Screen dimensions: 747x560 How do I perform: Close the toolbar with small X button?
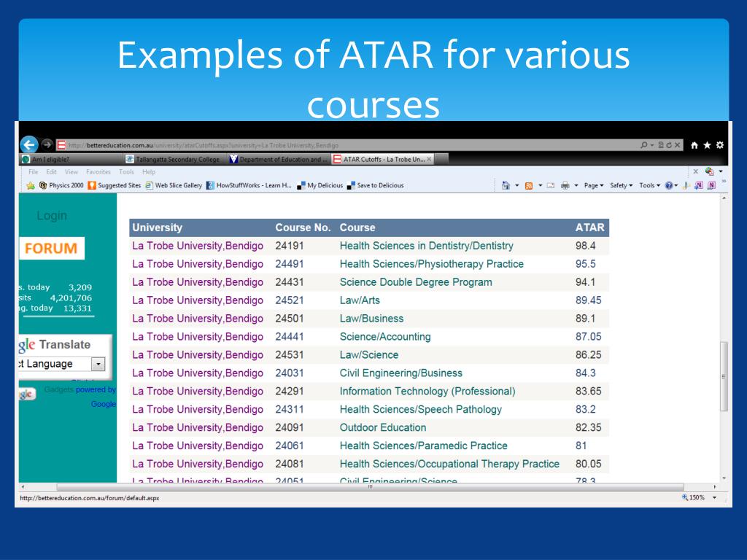(695, 171)
